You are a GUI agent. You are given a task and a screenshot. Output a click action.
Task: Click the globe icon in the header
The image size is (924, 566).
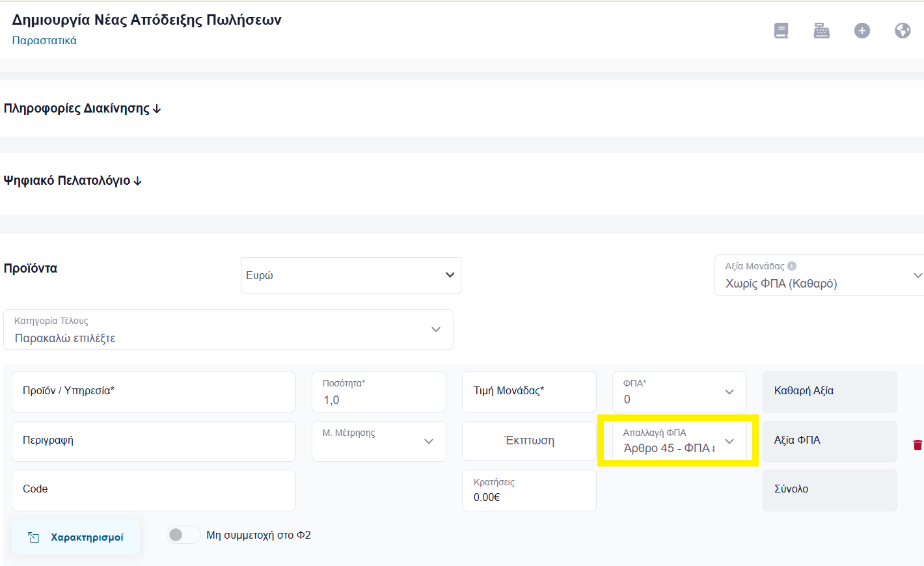903,31
